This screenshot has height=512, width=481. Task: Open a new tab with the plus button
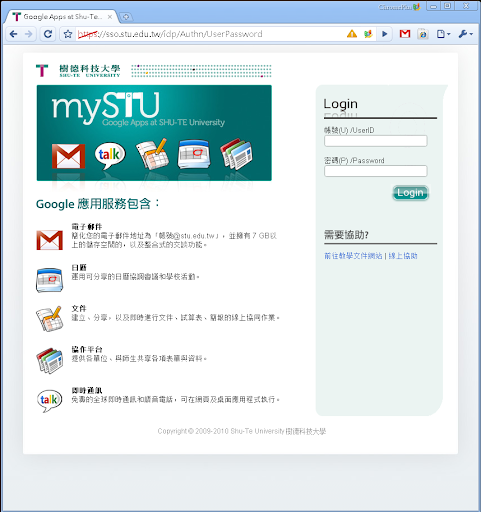[x=126, y=17]
